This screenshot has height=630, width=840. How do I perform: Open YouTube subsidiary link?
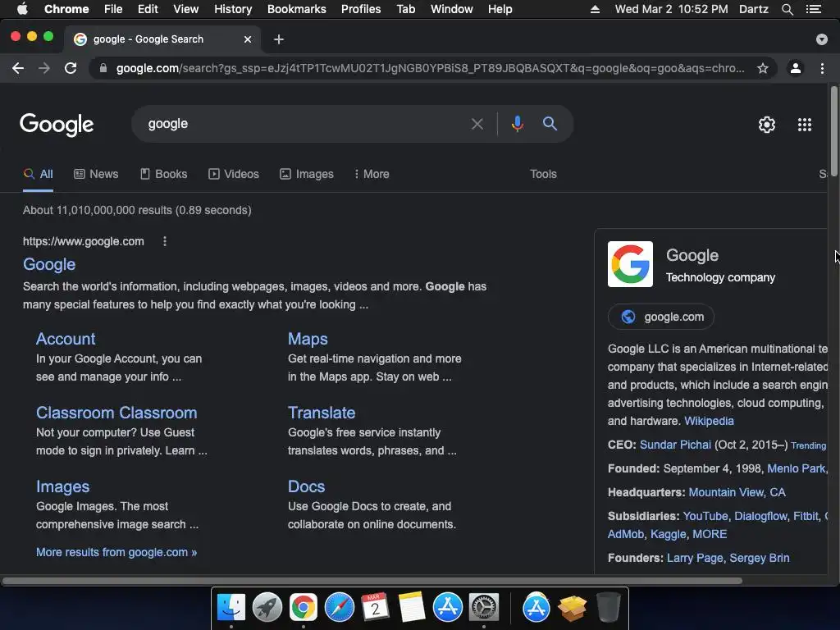click(705, 516)
